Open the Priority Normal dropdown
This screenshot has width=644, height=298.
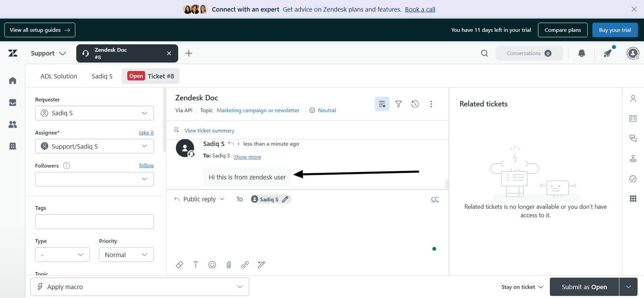pos(126,255)
